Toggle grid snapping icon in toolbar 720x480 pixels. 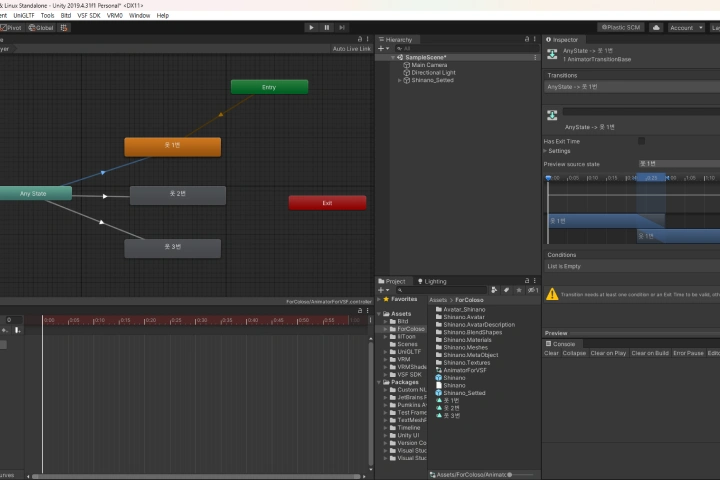click(x=64, y=28)
